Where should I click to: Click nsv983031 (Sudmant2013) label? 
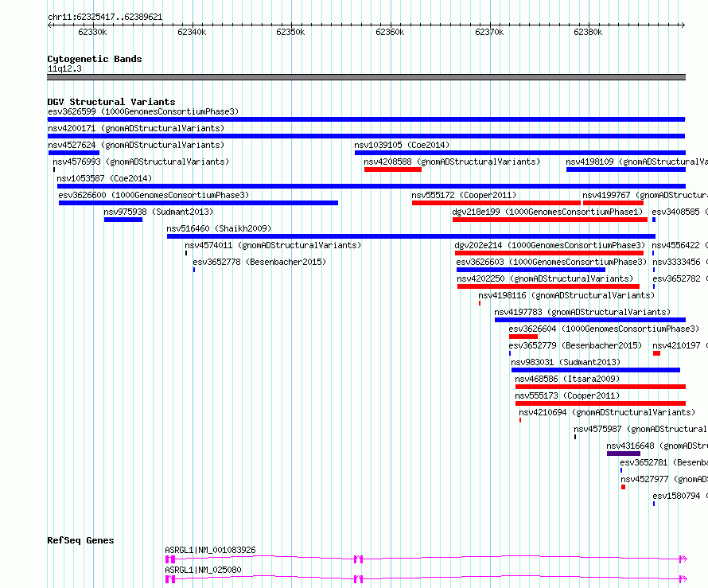[566, 362]
